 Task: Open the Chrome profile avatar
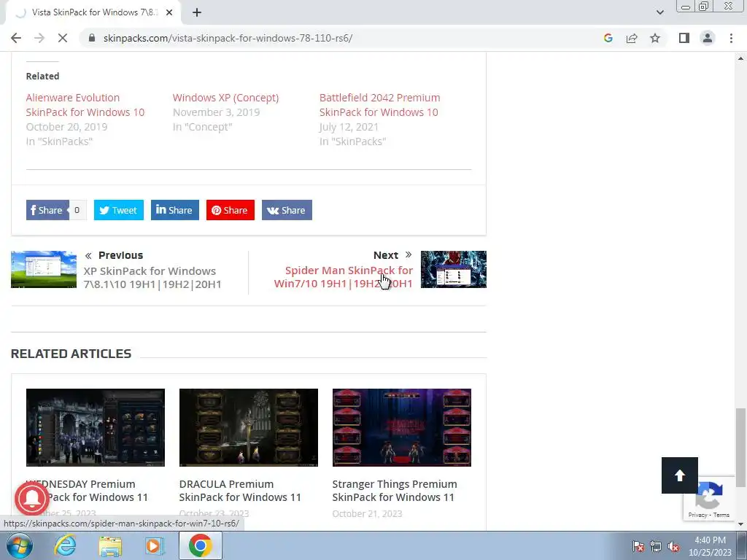708,38
